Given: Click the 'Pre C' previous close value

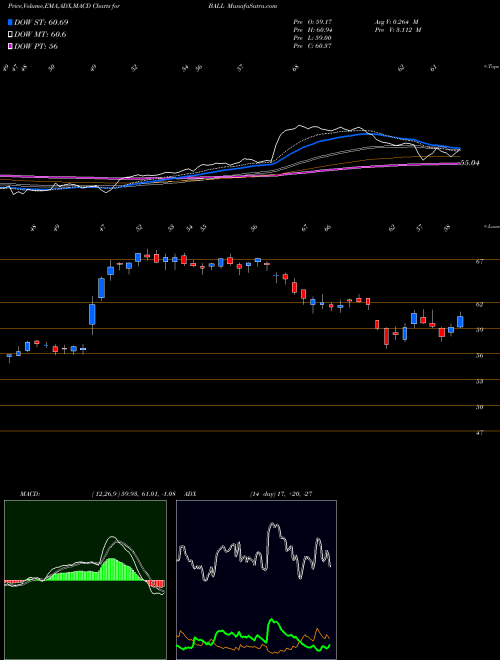Looking at the screenshot, I should [313, 45].
